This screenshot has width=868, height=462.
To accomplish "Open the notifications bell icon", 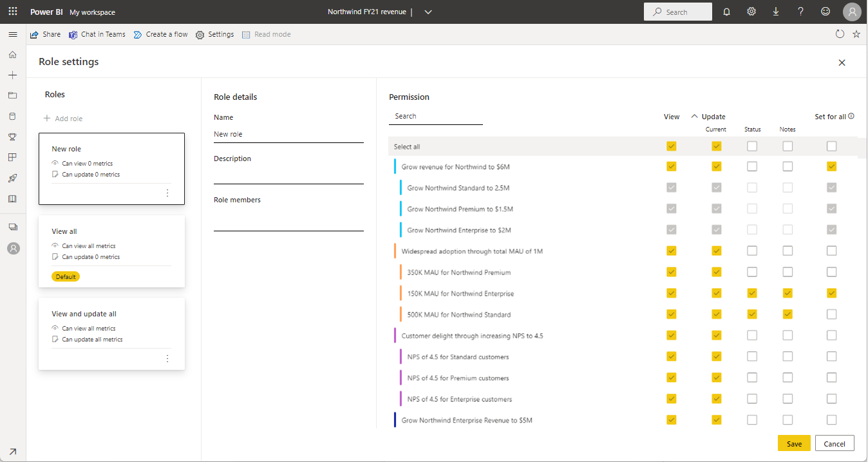I will (727, 12).
